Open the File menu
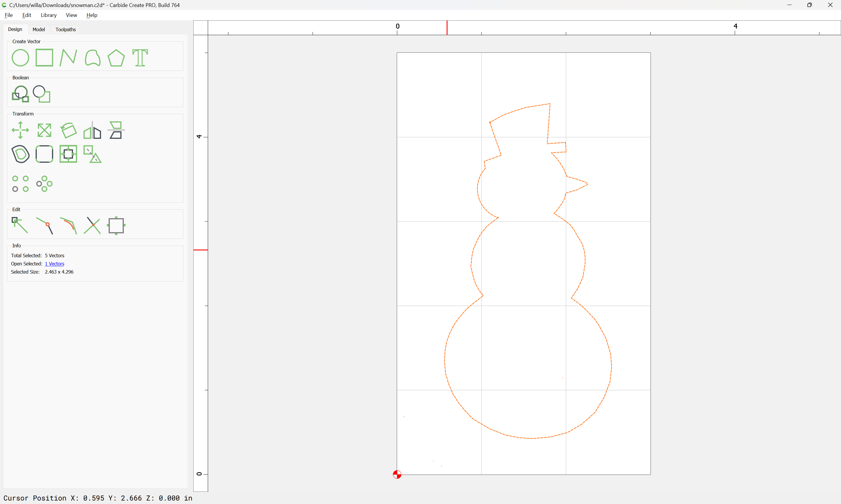This screenshot has height=504, width=841. click(x=8, y=15)
